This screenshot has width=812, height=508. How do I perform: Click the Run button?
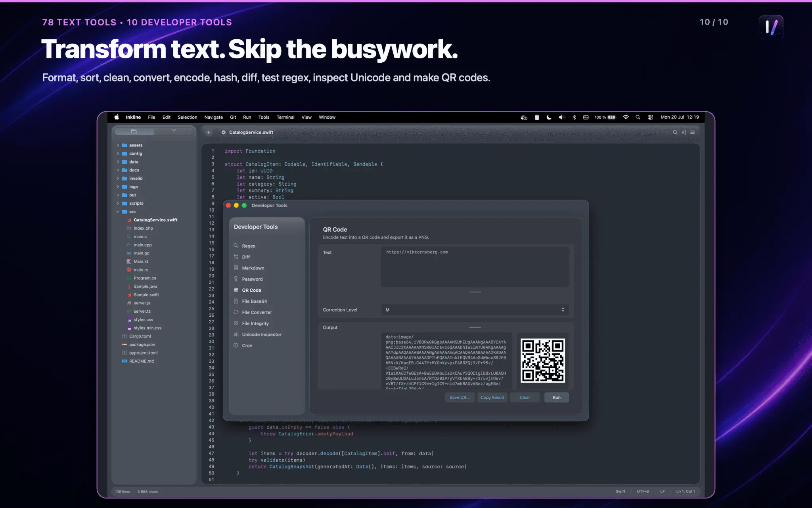click(556, 398)
